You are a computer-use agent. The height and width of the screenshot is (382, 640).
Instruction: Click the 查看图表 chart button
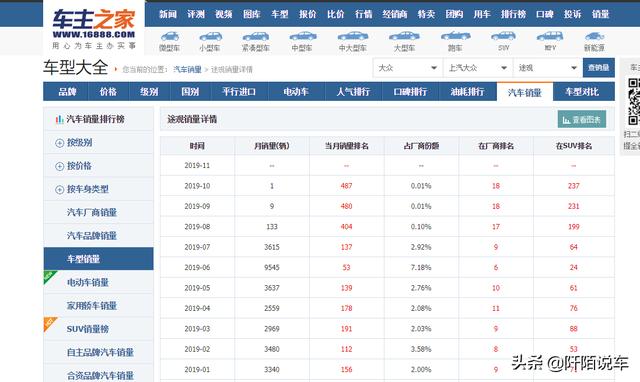[582, 120]
